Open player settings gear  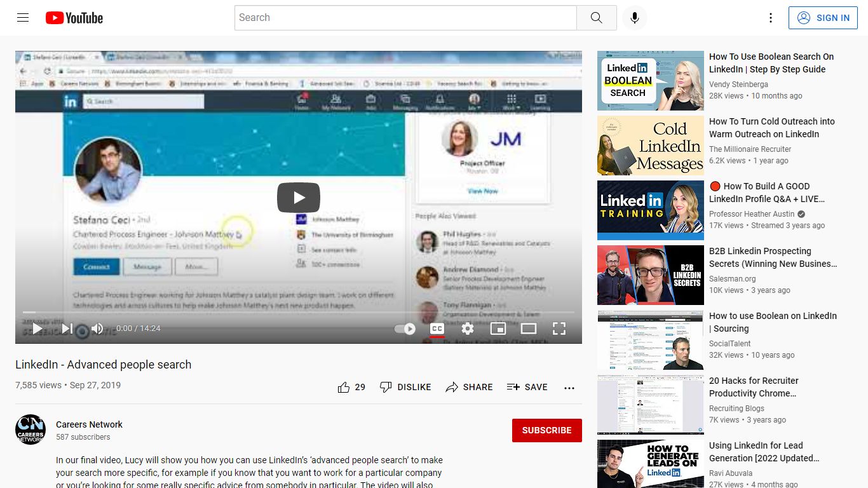click(x=468, y=329)
